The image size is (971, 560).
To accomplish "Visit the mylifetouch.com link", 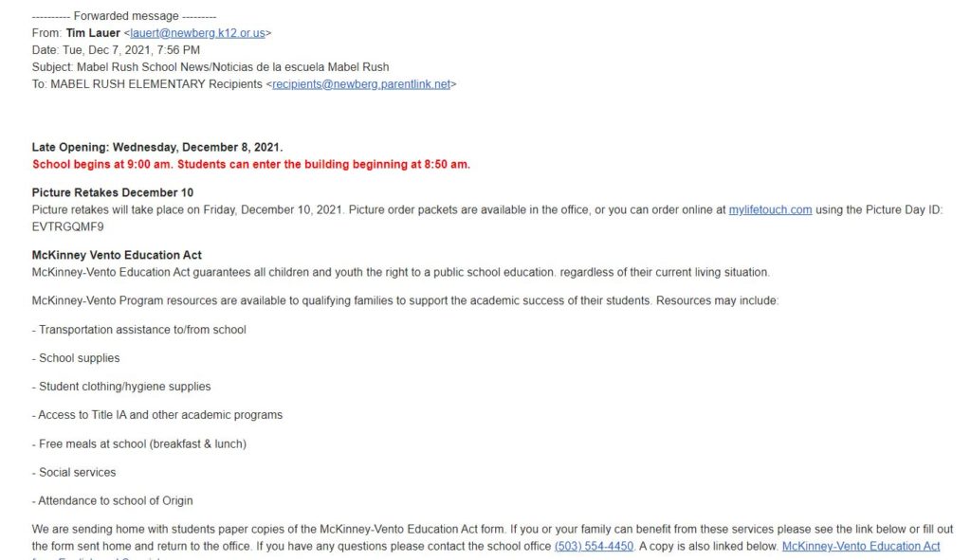I will point(770,209).
